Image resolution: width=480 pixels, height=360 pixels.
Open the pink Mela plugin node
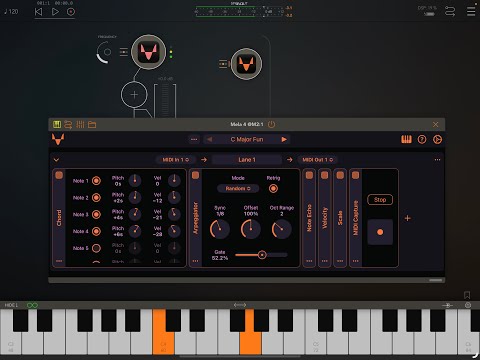click(x=149, y=52)
